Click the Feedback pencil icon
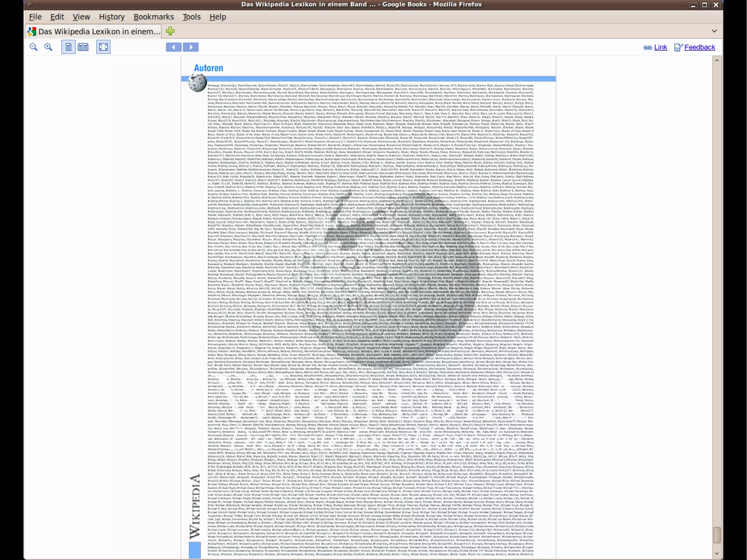 tap(678, 47)
